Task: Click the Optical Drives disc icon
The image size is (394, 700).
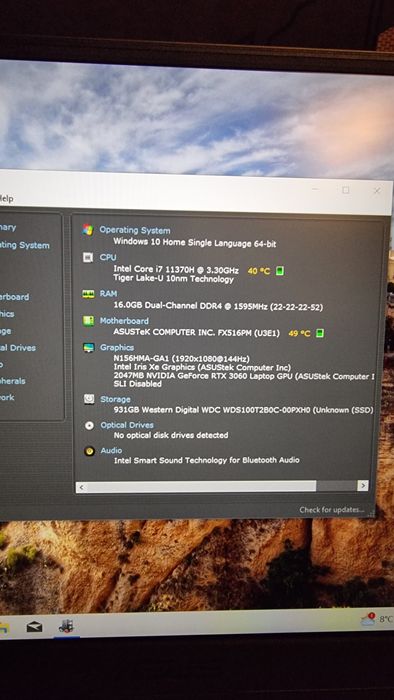Action: pos(89,425)
